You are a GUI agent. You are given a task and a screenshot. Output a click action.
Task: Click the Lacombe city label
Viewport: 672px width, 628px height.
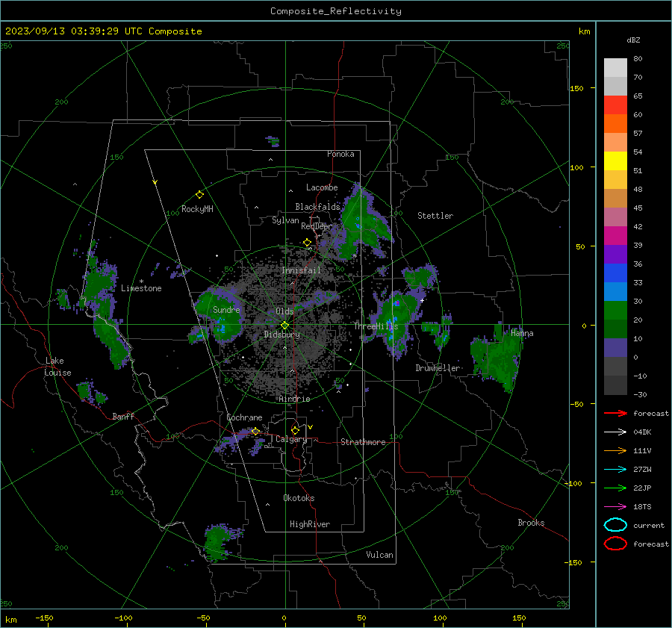click(x=322, y=187)
